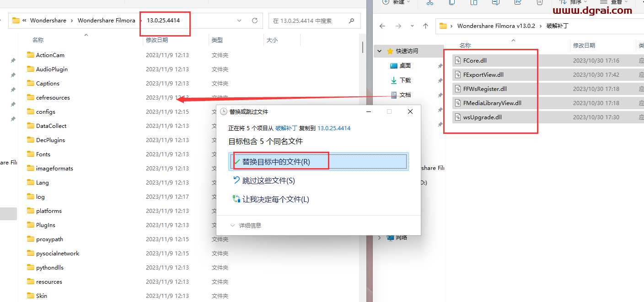Screen dimensions: 644x302
Task: Click the pin icon beside 桌面
Action: (x=440, y=66)
